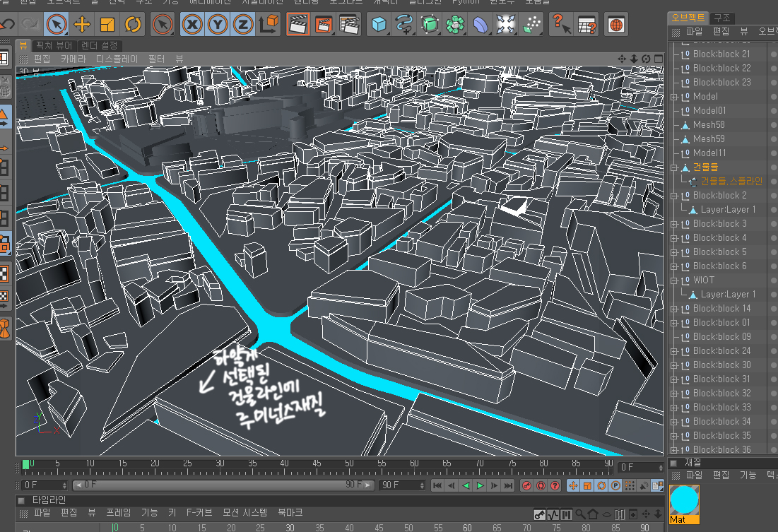Select the Live Selection arrow tool

(x=57, y=24)
